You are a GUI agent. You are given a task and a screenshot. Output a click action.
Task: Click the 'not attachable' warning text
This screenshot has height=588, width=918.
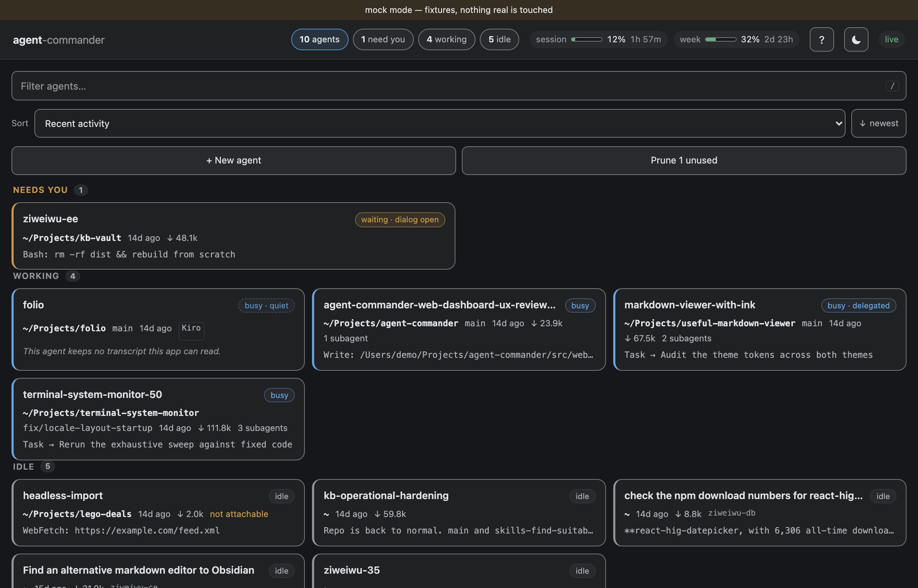239,514
